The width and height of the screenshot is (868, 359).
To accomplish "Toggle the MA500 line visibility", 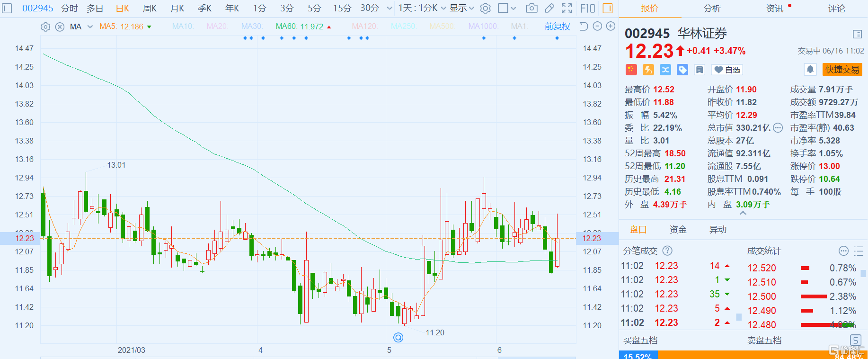I will tap(442, 27).
